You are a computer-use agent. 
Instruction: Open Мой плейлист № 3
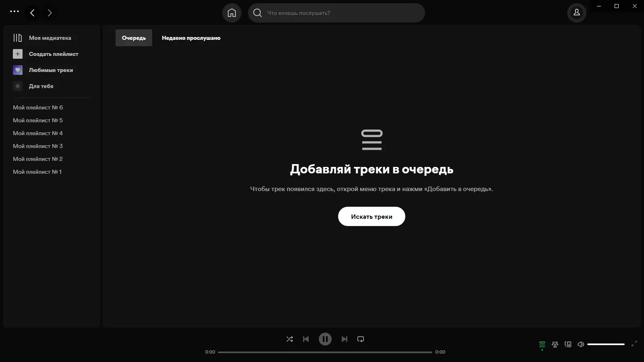(38, 146)
